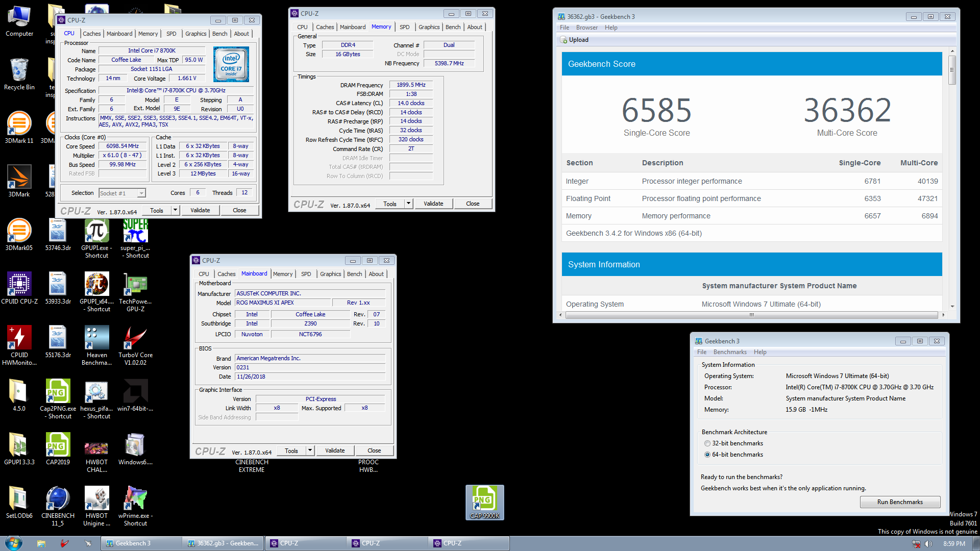Screen dimensions: 980x551
Task: Switch to 36362.gb3 Geekbench taskbar item
Action: click(223, 543)
